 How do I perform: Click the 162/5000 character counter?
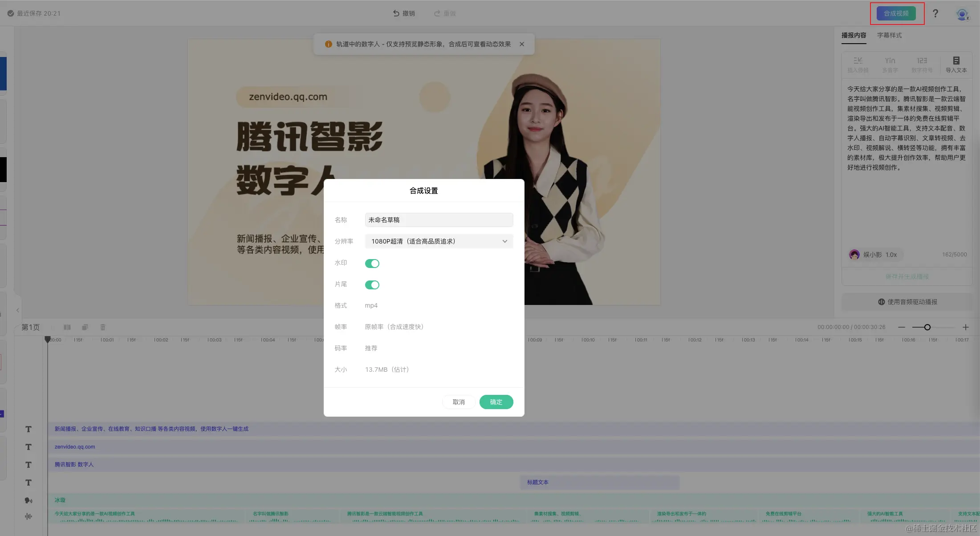pos(954,255)
